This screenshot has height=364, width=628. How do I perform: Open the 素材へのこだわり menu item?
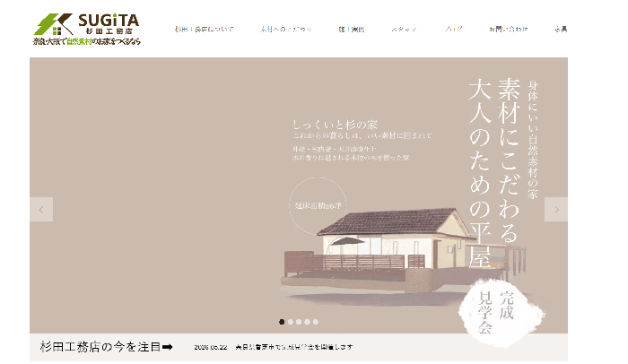pos(286,30)
